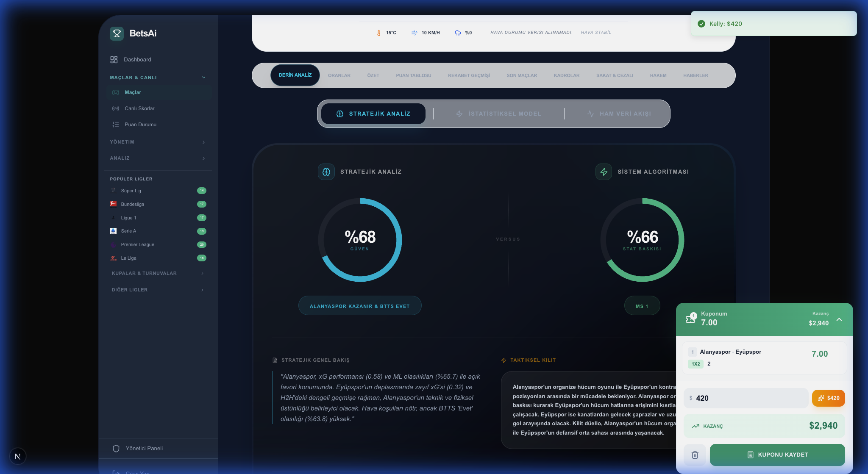Click the BetsAi trophy logo icon
The image size is (868, 474).
tap(117, 33)
